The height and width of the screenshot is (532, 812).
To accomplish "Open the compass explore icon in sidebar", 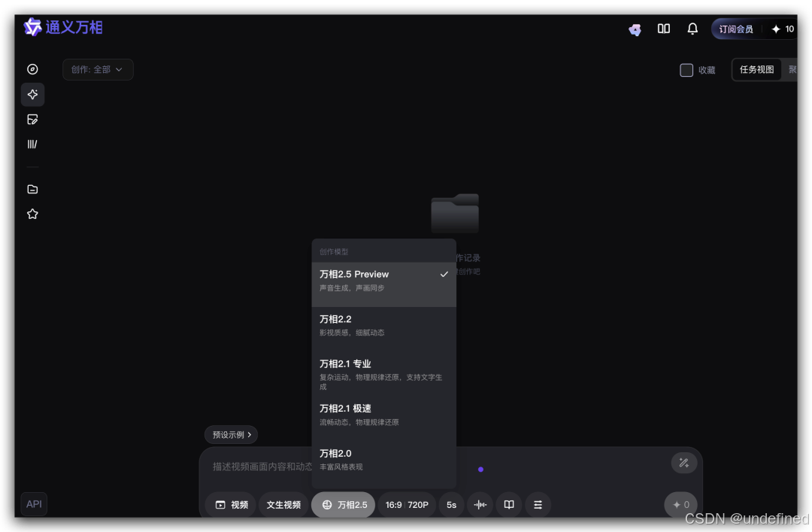I will [x=32, y=69].
